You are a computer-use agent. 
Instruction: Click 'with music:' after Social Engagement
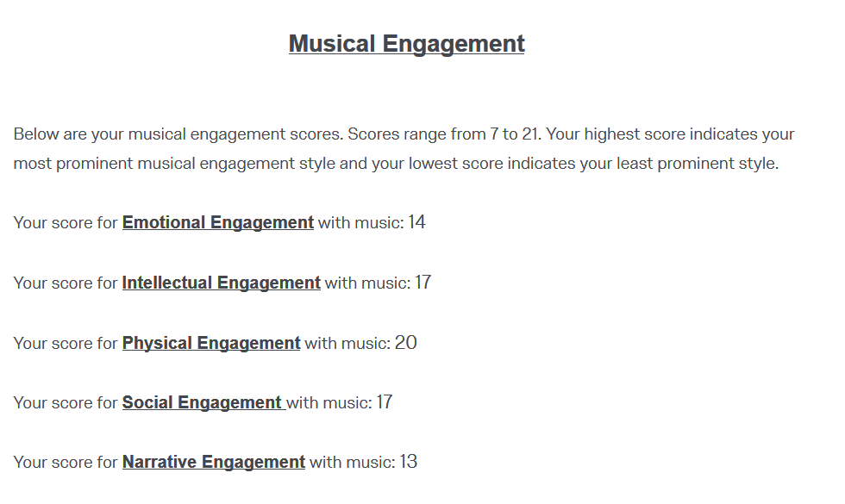click(329, 402)
